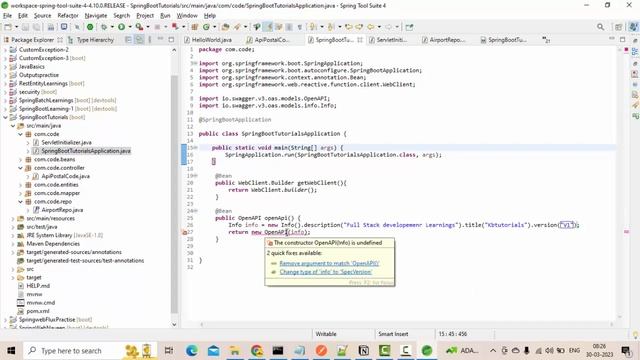Screen dimensions: 640x360
Task: Click Collapse All in Package Explorer
Action: point(128,40)
